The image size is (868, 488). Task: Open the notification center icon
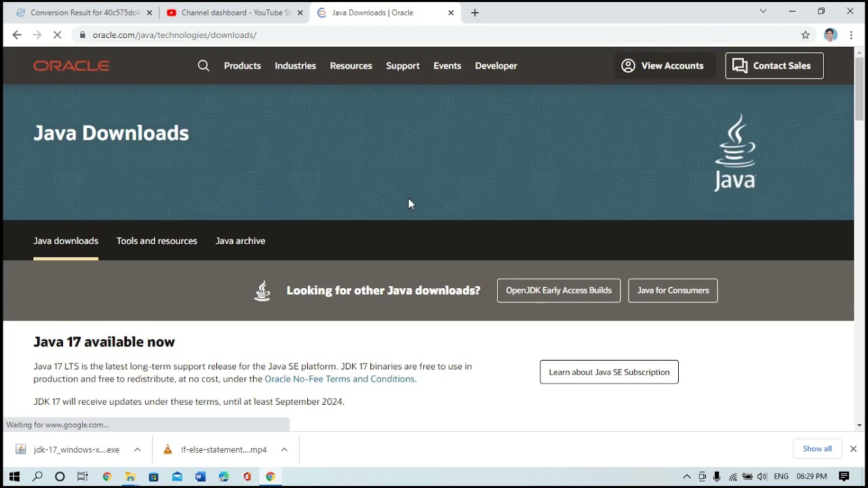(844, 476)
